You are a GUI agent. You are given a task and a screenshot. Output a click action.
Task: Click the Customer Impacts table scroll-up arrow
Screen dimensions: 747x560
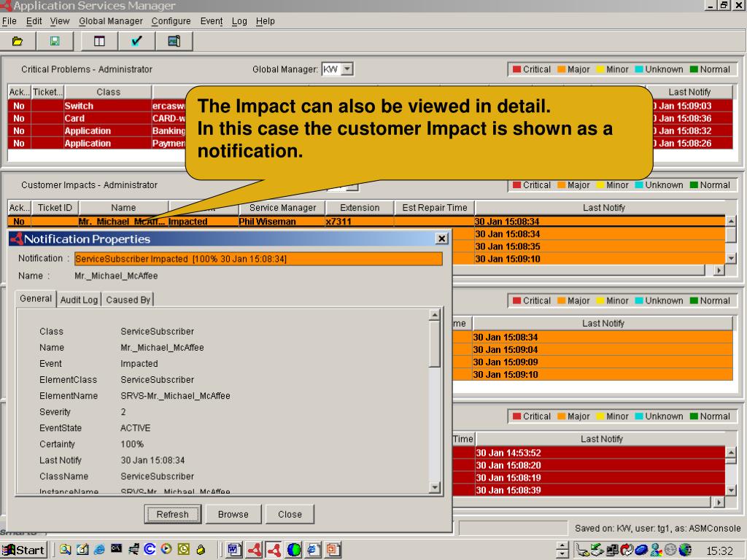click(x=731, y=221)
